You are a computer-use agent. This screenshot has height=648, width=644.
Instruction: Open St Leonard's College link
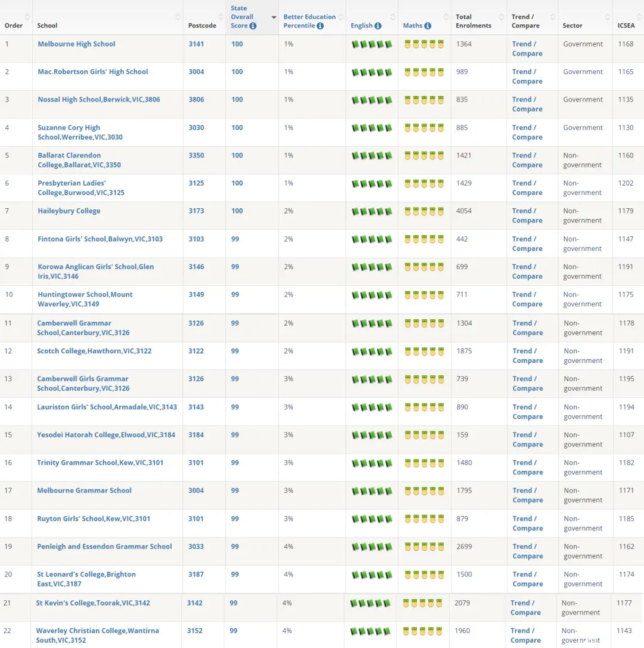click(86, 579)
